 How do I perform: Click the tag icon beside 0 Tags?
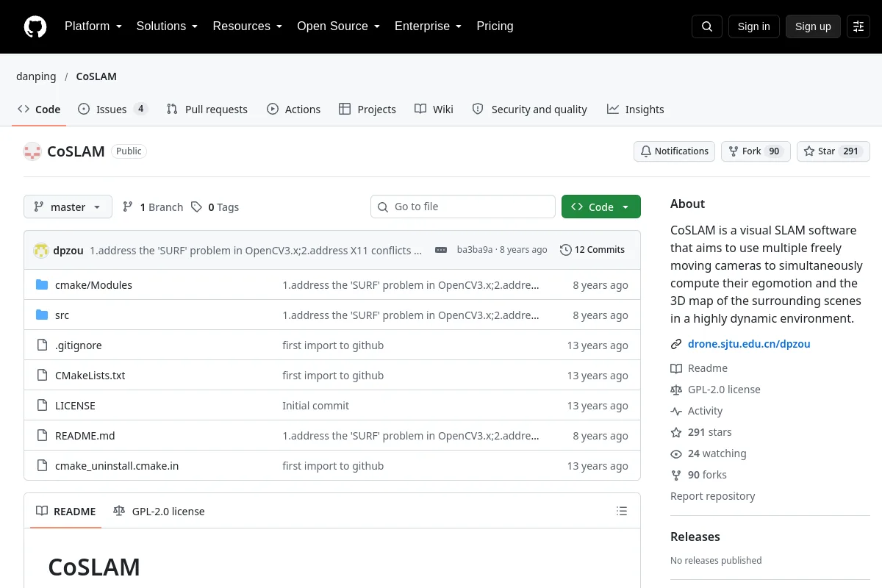196,207
